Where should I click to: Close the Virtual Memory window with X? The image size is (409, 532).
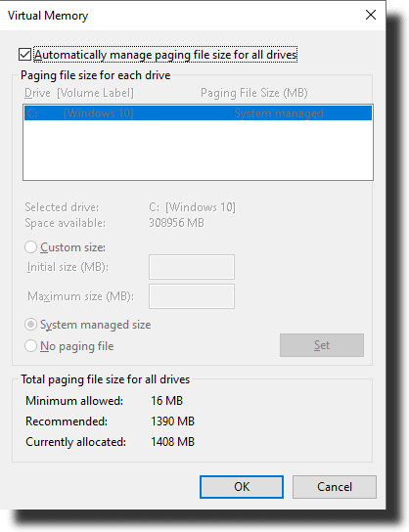pos(371,15)
